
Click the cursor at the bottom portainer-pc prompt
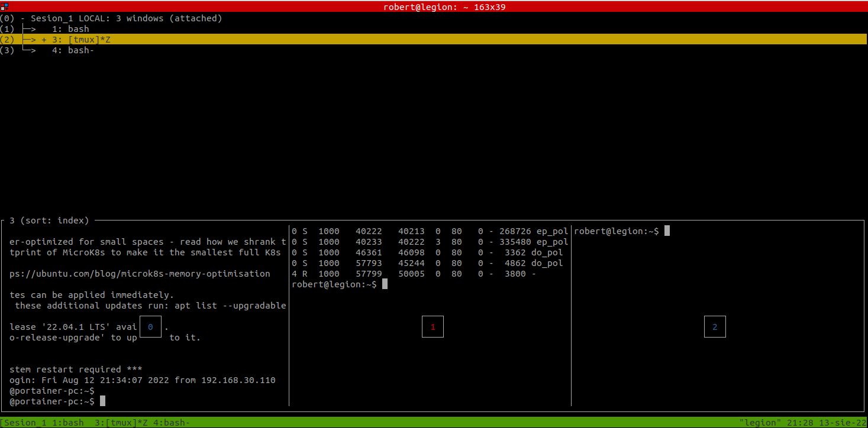pyautogui.click(x=102, y=401)
